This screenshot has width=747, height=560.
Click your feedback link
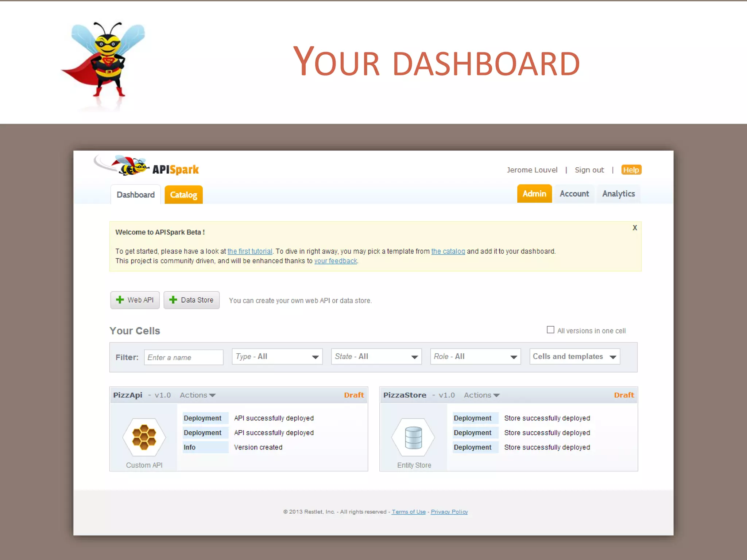pos(336,261)
